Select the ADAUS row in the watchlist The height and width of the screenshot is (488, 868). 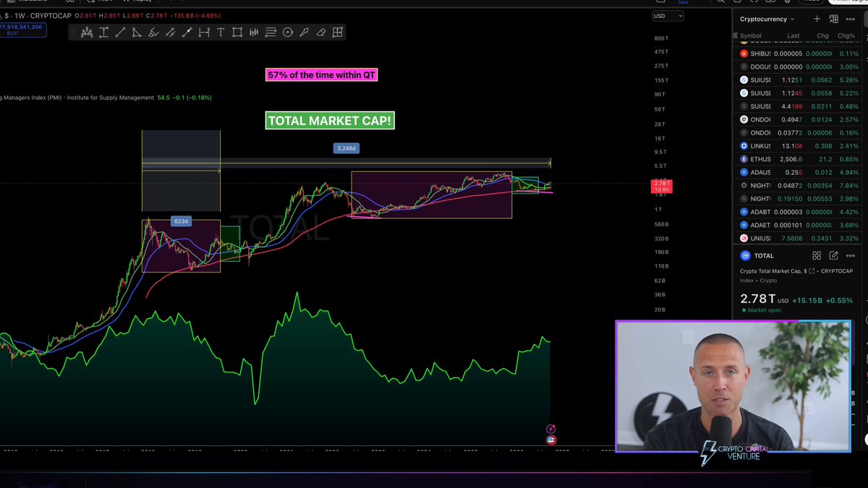[799, 172]
